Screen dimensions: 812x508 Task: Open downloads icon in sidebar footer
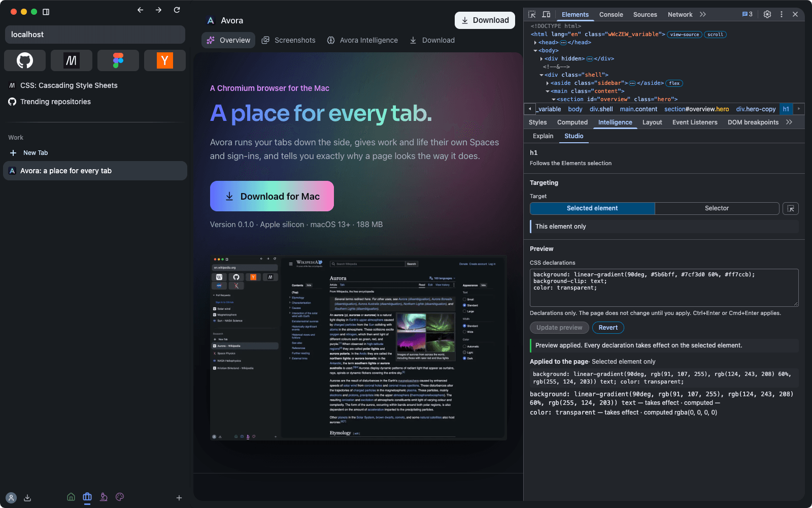(x=27, y=498)
